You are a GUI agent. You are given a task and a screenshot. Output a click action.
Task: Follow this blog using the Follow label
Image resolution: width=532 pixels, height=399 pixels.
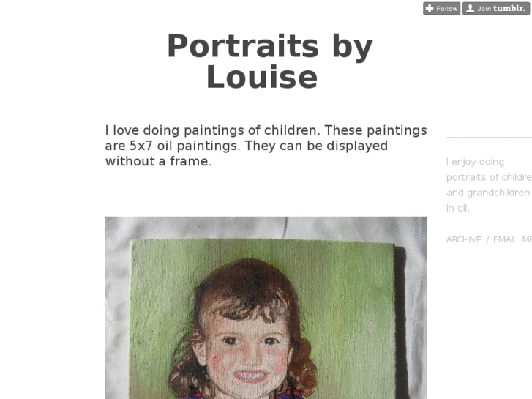pos(447,9)
